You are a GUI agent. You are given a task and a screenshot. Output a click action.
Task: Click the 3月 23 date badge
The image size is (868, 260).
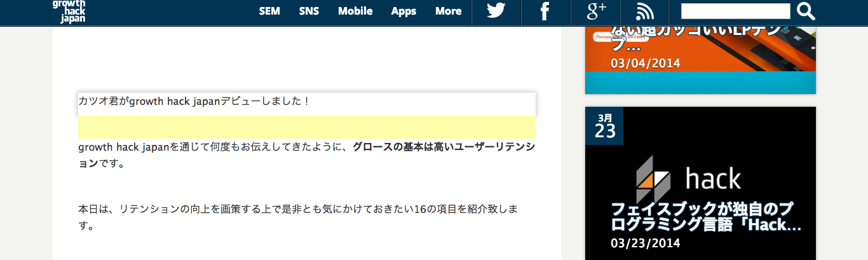[x=604, y=126]
